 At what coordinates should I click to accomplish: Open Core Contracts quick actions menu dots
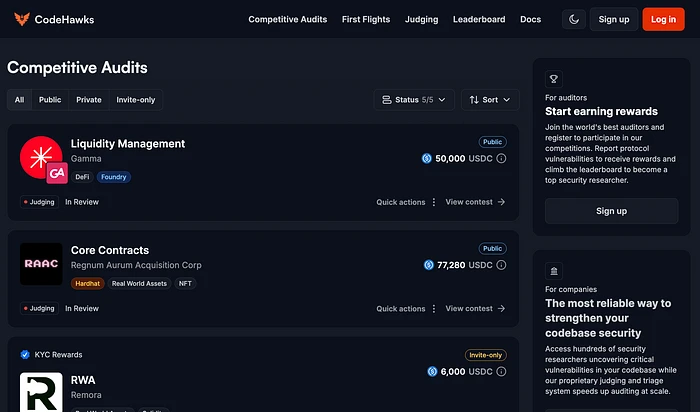433,308
